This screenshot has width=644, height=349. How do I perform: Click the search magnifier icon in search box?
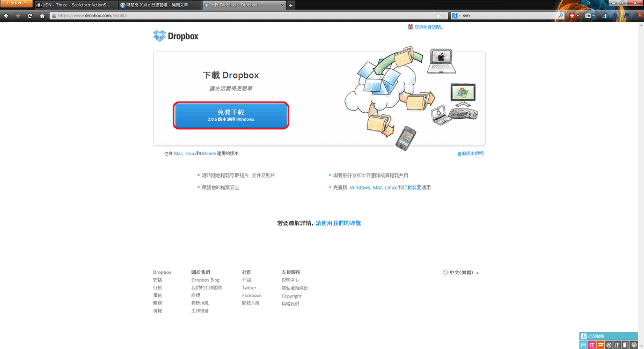561,16
